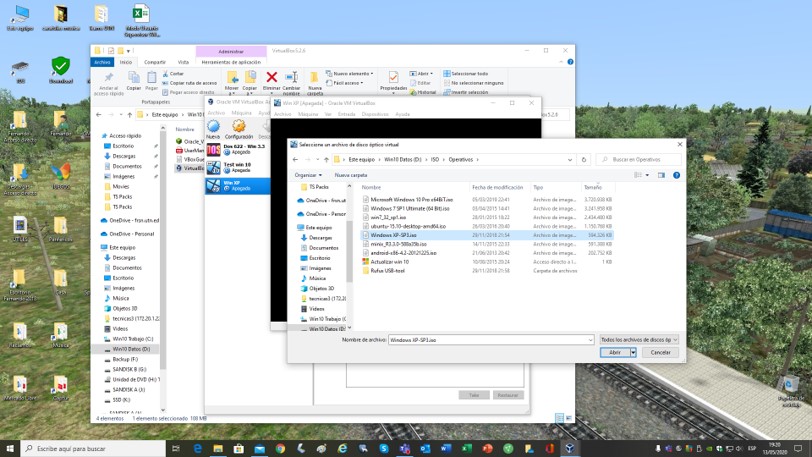Sort files by Fecha de modificación column

coord(498,188)
